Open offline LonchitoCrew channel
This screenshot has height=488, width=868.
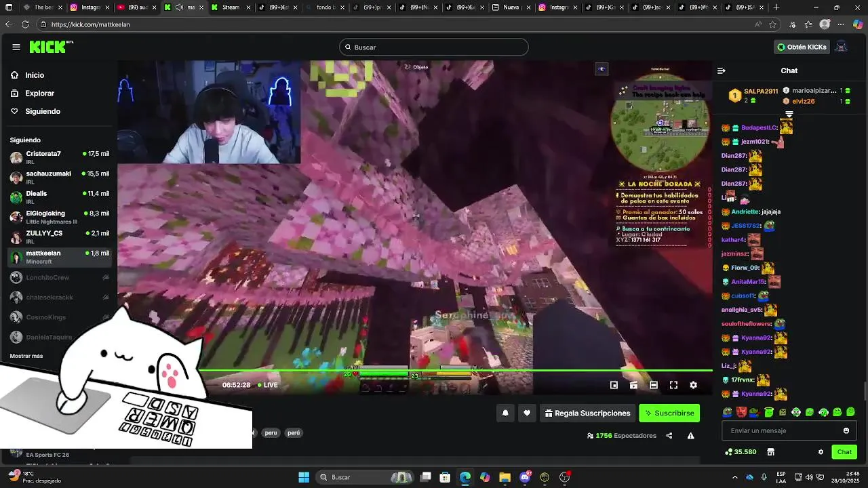[x=60, y=277]
